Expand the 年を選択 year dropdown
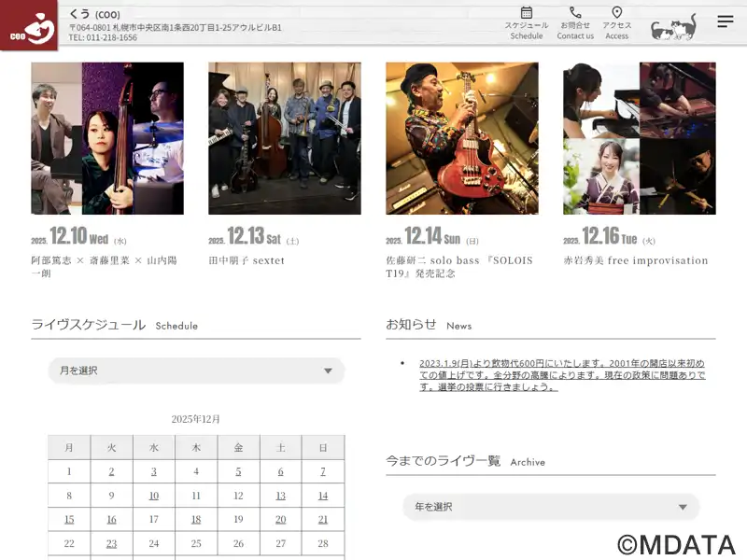 coord(551,507)
